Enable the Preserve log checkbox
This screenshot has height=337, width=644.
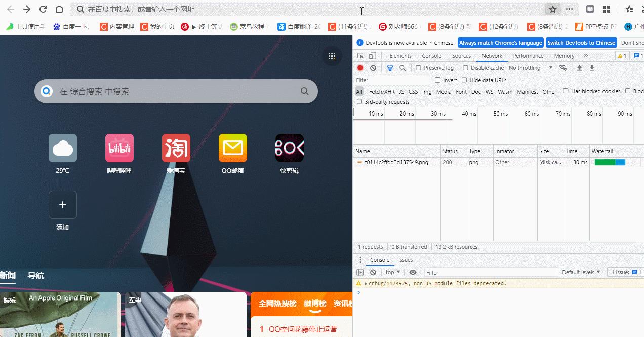tap(419, 68)
